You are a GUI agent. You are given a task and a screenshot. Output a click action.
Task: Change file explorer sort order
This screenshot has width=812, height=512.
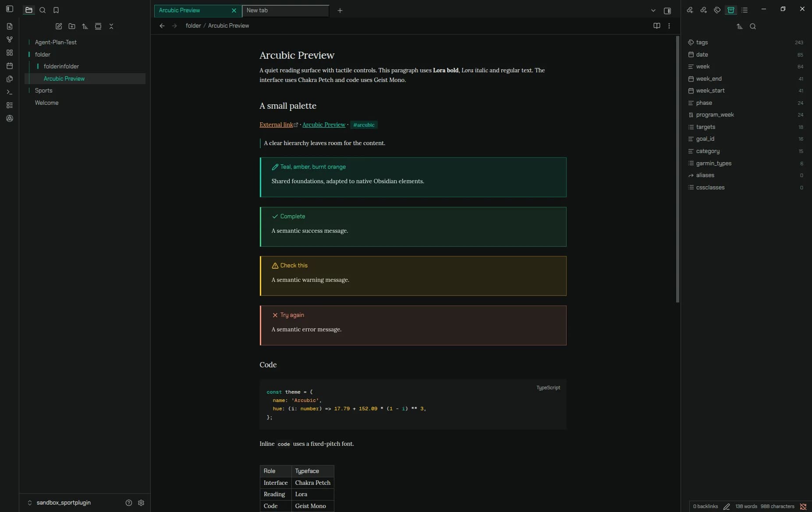point(85,26)
